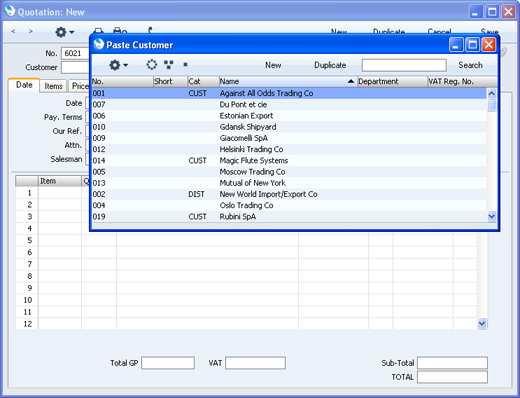520x398 pixels.
Task: Click New in Paste Customer window
Action: (273, 65)
